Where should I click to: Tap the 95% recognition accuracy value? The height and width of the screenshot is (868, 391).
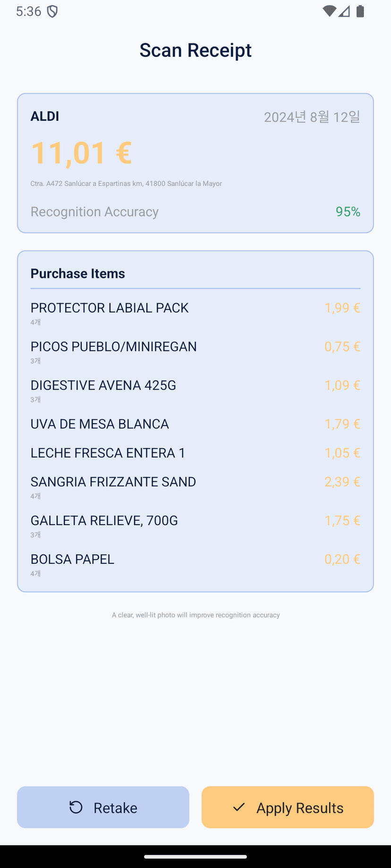point(348,212)
